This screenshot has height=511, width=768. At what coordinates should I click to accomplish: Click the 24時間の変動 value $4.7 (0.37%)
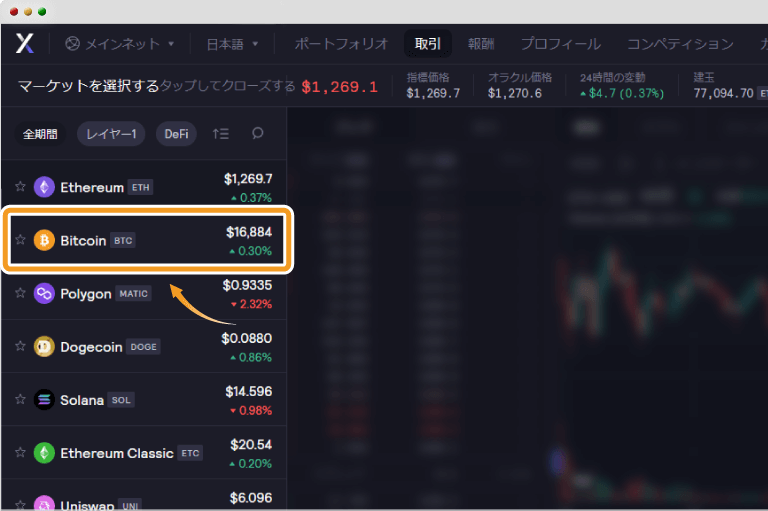point(622,93)
